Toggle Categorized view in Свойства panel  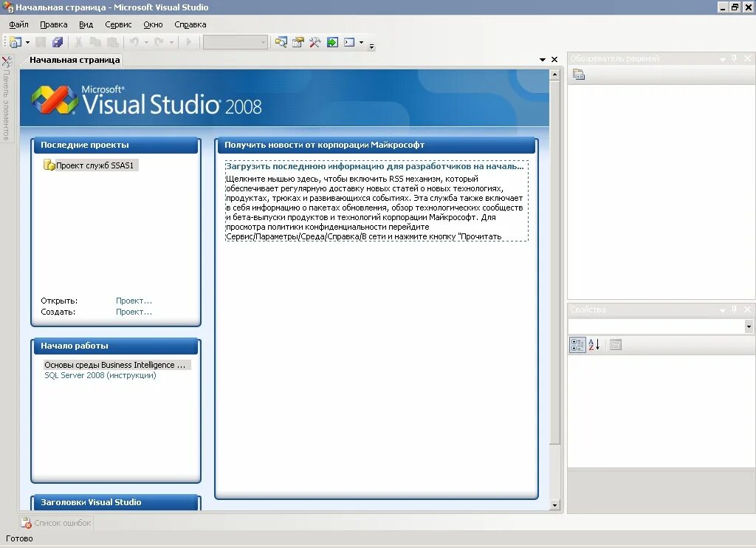(x=577, y=345)
